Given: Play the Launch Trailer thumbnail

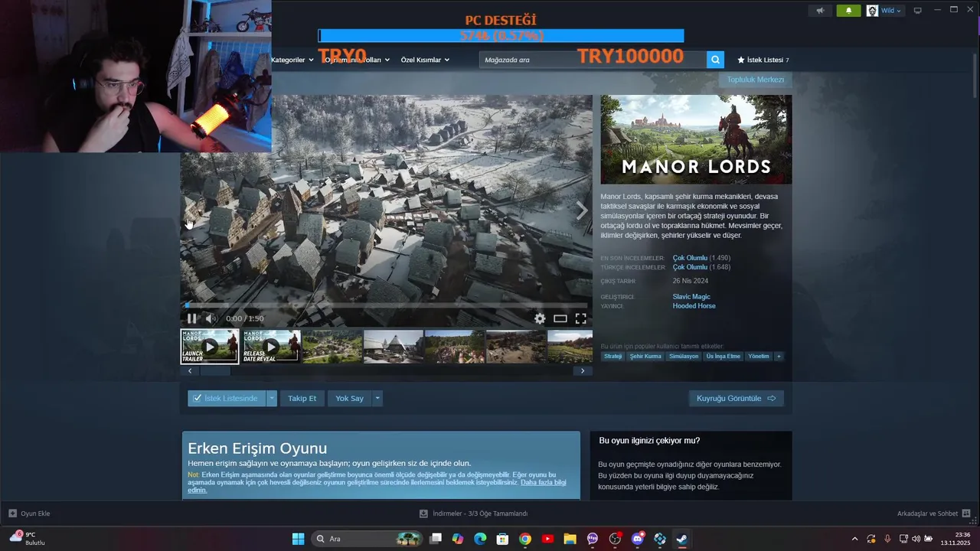Looking at the screenshot, I should [210, 346].
